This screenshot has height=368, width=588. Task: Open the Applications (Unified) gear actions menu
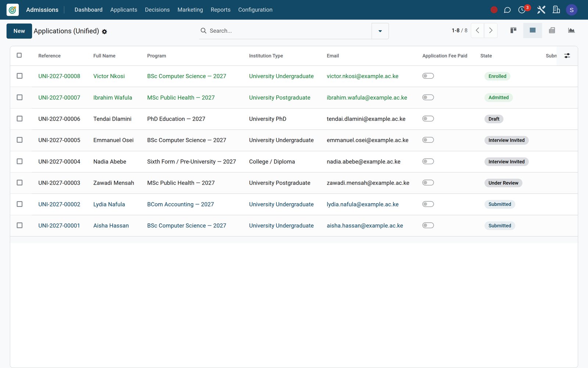click(104, 32)
